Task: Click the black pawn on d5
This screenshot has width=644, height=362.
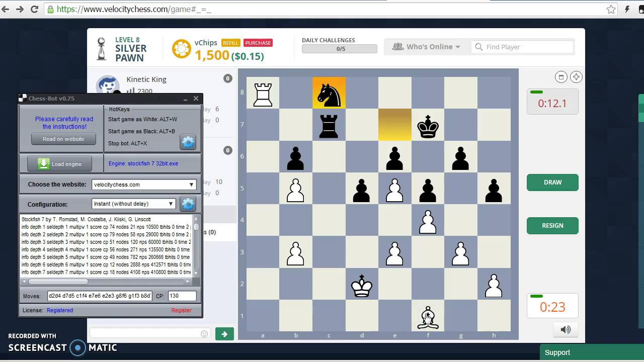Action: (x=361, y=190)
